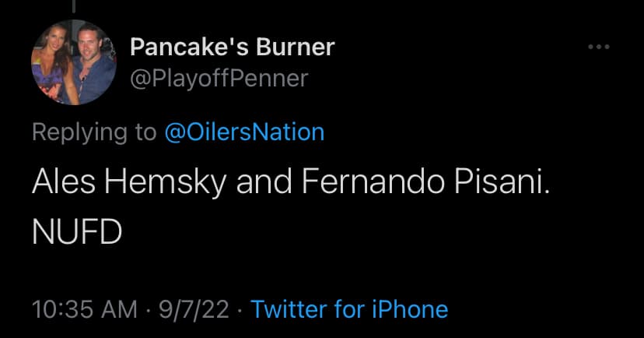Open the @OilersNation mention link
Image resolution: width=644 pixels, height=338 pixels.
[x=244, y=132]
